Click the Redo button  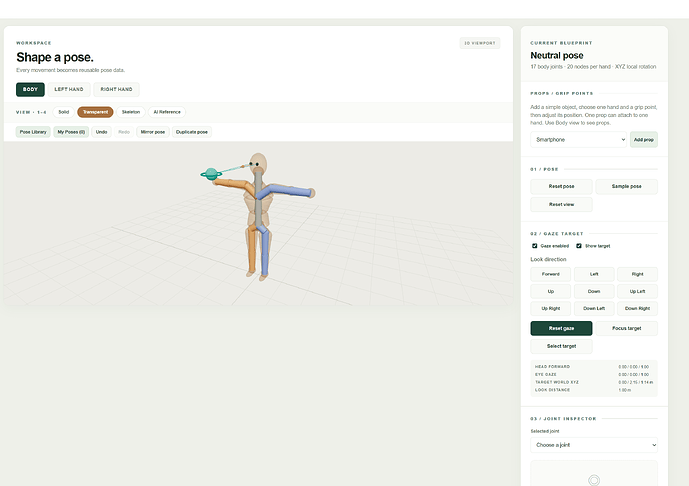coord(124,132)
